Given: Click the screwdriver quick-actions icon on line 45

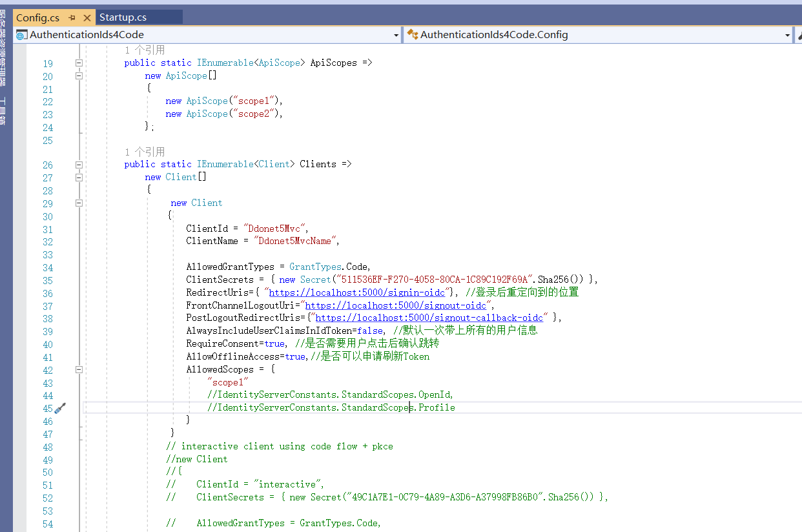Looking at the screenshot, I should tap(60, 408).
